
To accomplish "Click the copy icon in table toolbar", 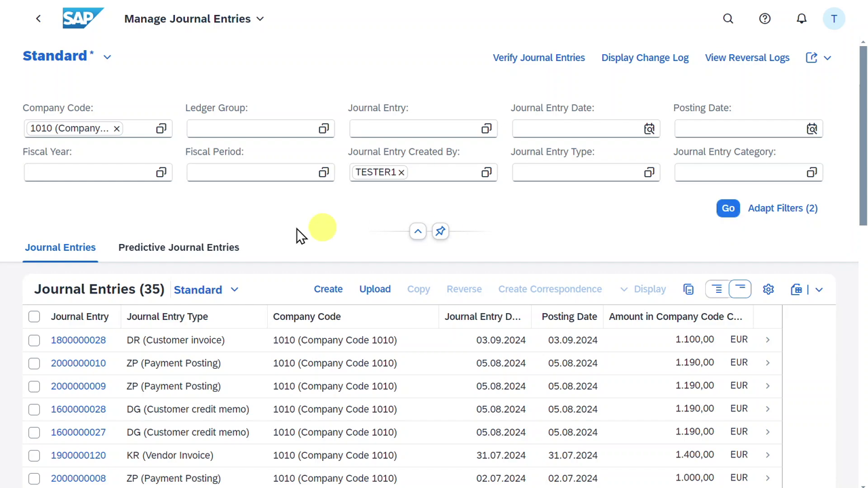I will [x=688, y=289].
